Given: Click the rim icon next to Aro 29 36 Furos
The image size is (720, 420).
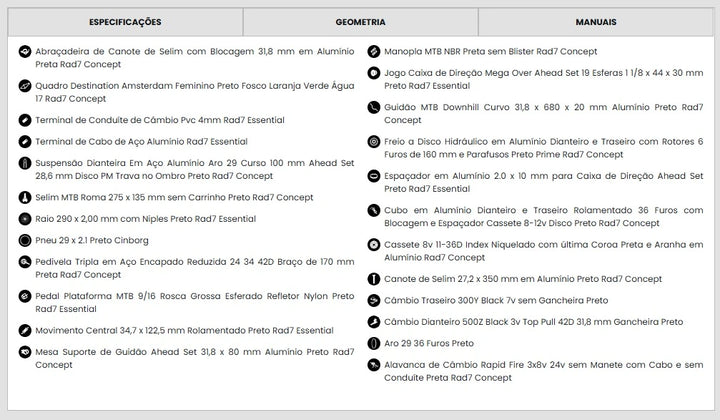Looking at the screenshot, I should click(x=374, y=343).
